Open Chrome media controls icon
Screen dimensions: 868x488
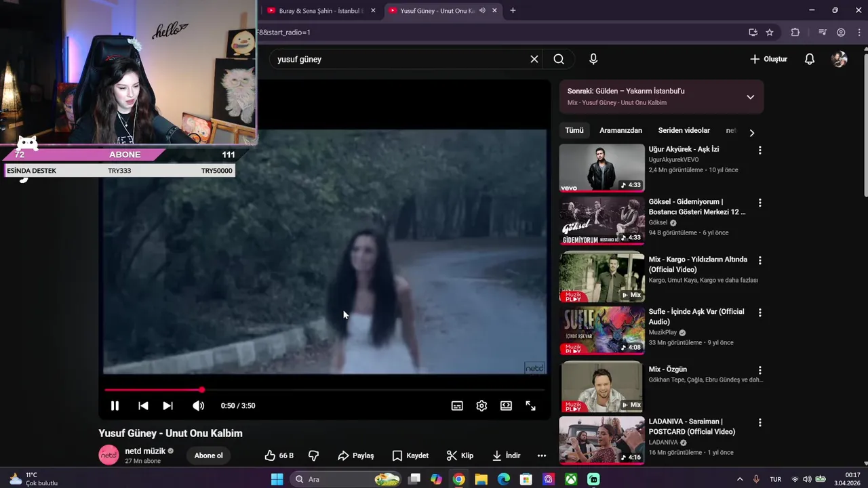823,32
